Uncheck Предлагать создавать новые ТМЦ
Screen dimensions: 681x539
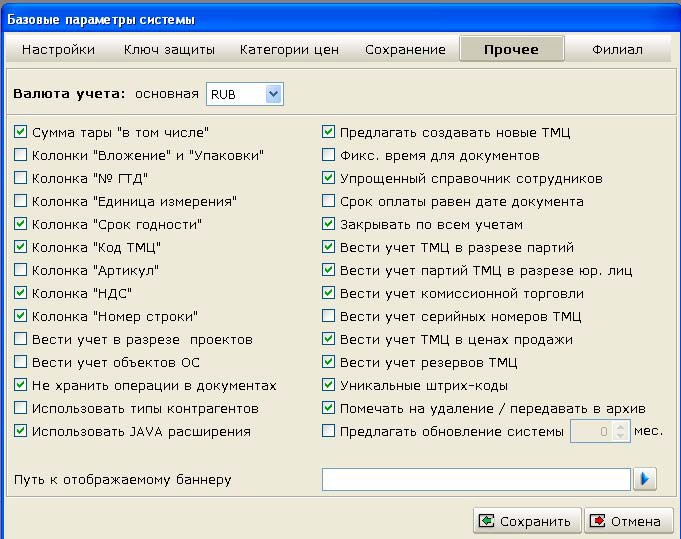tap(328, 132)
